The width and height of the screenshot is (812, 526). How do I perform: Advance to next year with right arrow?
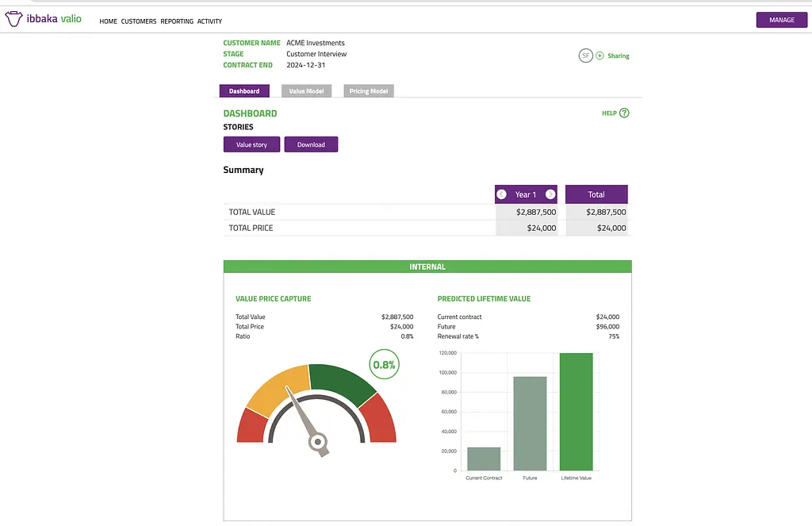coord(550,194)
